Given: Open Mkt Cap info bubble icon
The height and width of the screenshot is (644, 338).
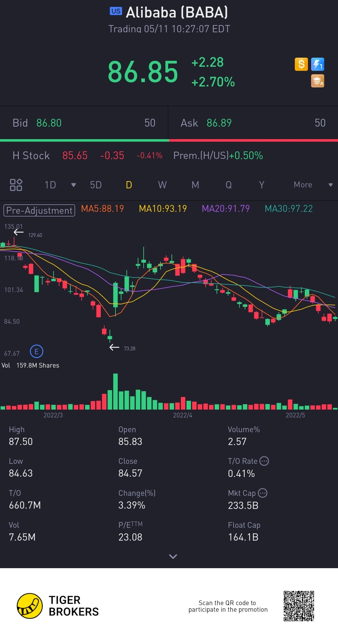Looking at the screenshot, I should pos(263,493).
